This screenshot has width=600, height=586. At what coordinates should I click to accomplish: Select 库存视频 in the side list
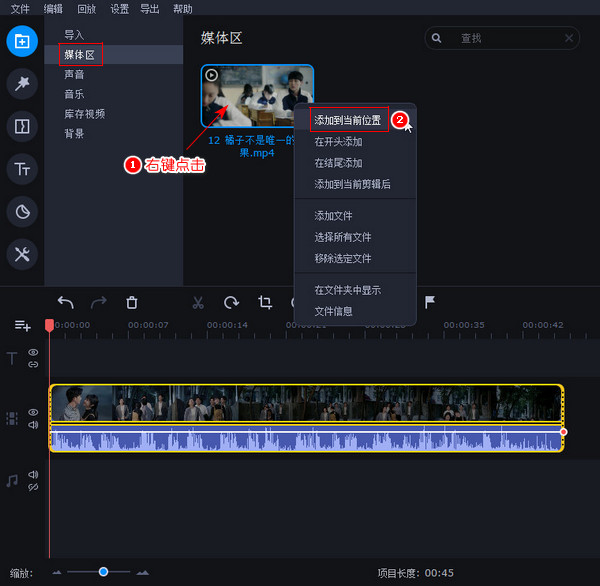(x=114, y=114)
